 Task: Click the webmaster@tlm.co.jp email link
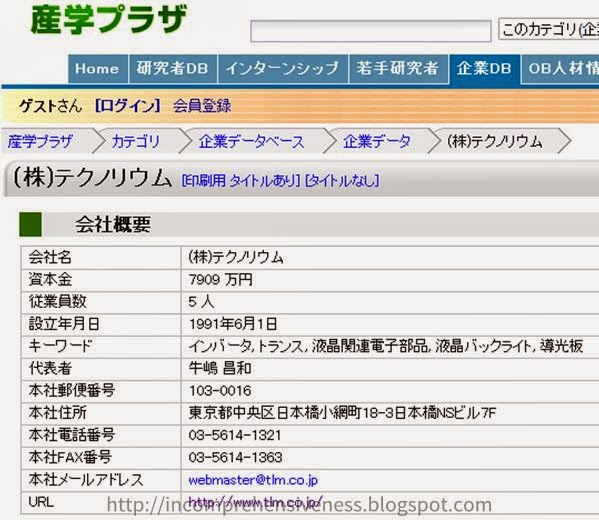tap(253, 480)
